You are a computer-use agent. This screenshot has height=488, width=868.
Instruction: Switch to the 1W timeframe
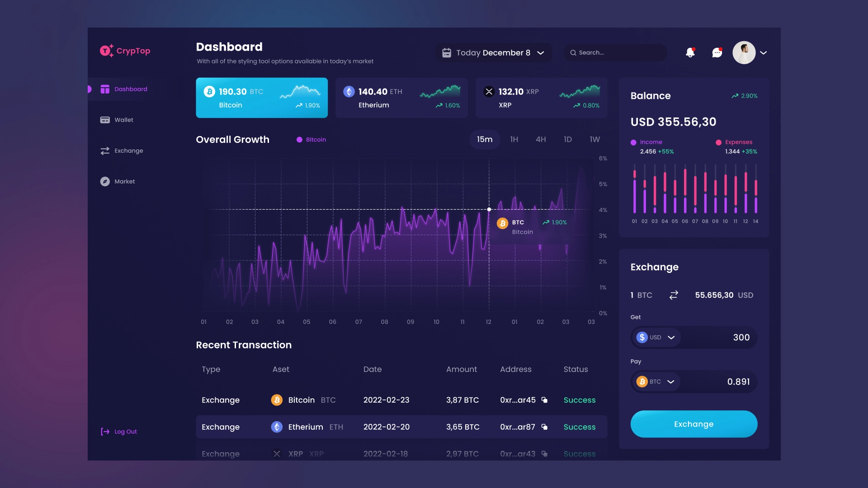pyautogui.click(x=594, y=139)
